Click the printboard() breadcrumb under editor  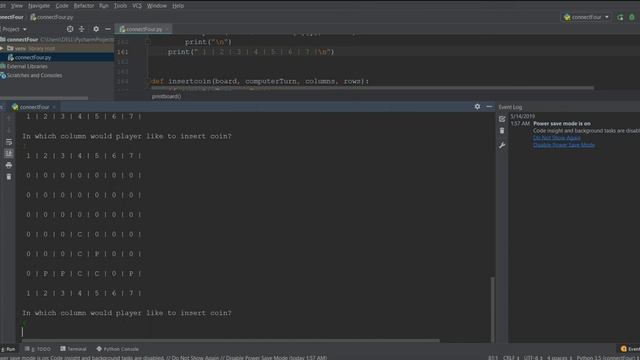pos(166,96)
